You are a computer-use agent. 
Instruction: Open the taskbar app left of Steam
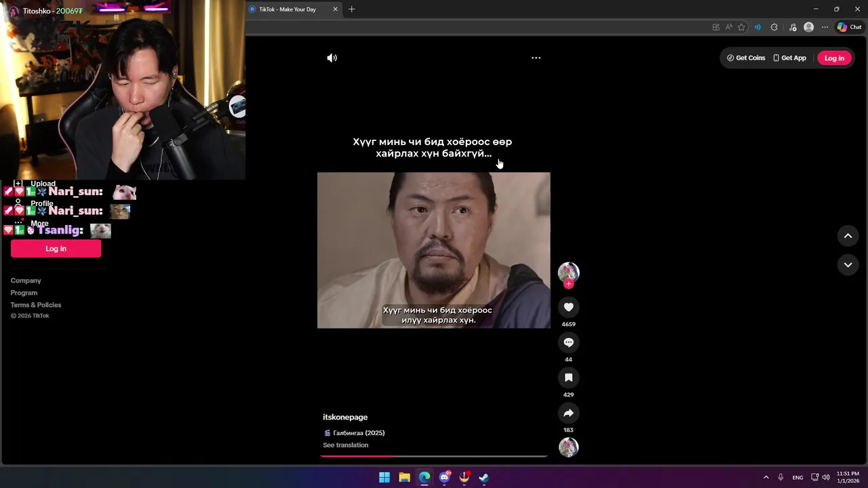(464, 477)
